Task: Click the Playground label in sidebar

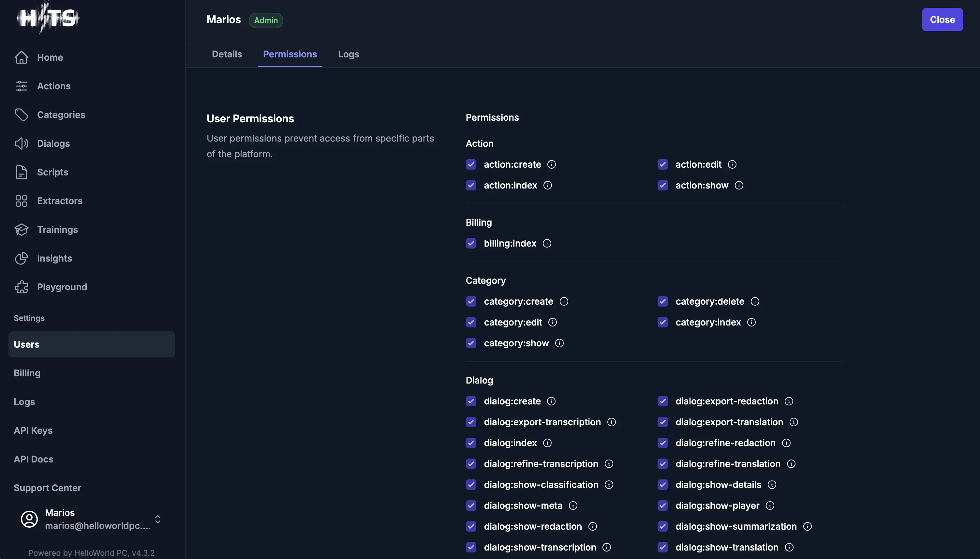Action: pyautogui.click(x=62, y=287)
